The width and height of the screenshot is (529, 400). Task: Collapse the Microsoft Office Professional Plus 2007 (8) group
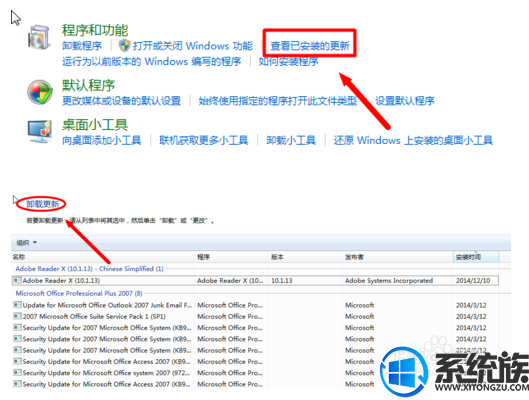(x=79, y=293)
